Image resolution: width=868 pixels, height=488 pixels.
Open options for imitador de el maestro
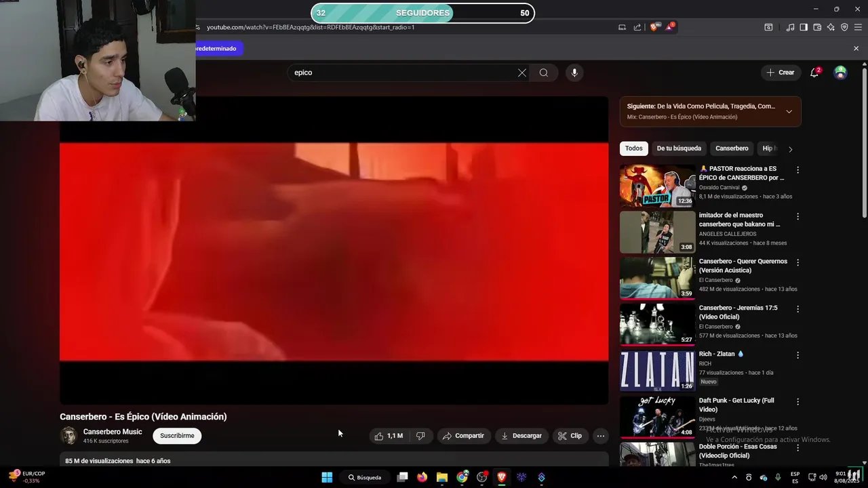coord(797,216)
